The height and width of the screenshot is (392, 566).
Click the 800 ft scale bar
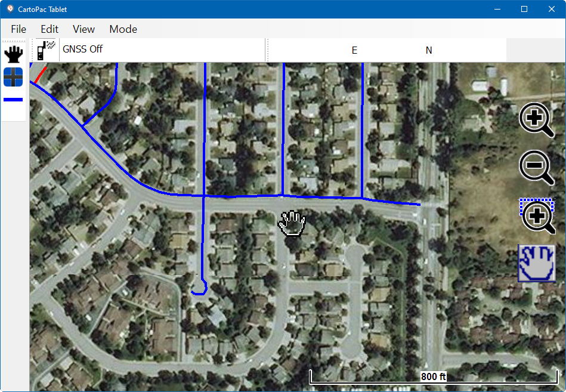click(x=433, y=377)
